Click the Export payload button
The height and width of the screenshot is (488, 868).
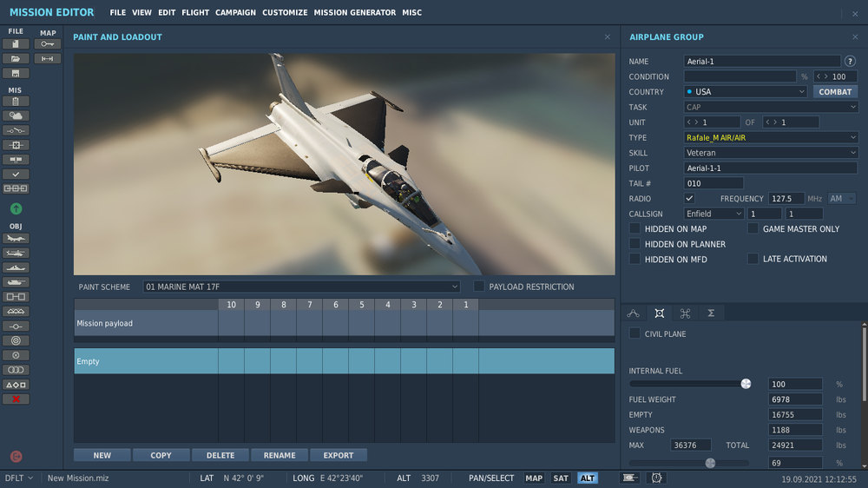pyautogui.click(x=338, y=455)
